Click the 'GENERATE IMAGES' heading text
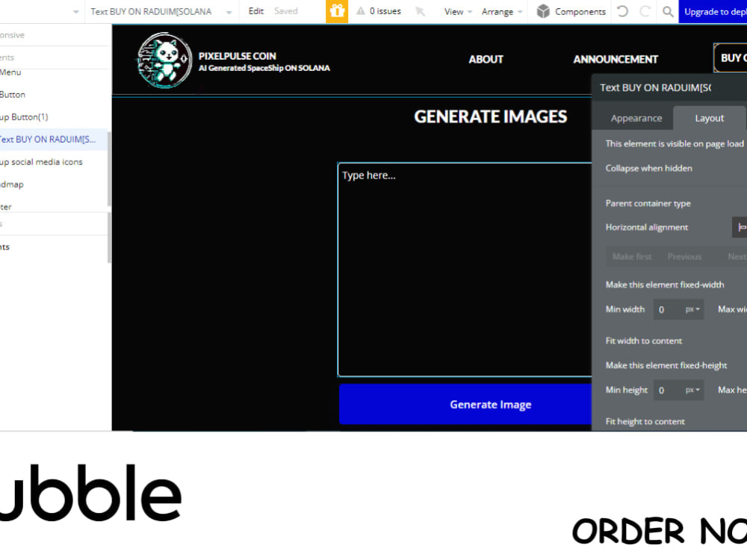The height and width of the screenshot is (560, 747). (x=490, y=116)
